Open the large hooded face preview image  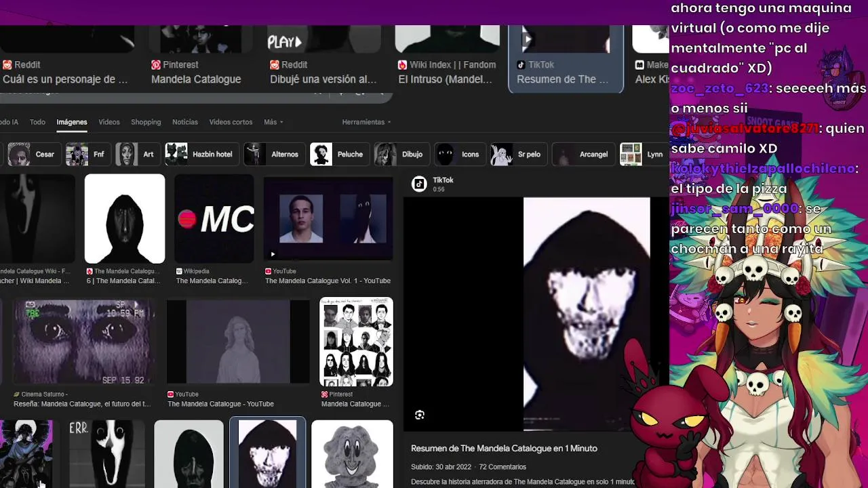click(x=587, y=314)
